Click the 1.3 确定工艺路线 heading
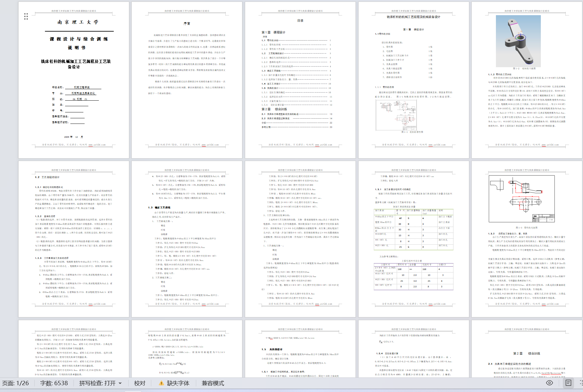This screenshot has width=583, height=392. (x=159, y=207)
